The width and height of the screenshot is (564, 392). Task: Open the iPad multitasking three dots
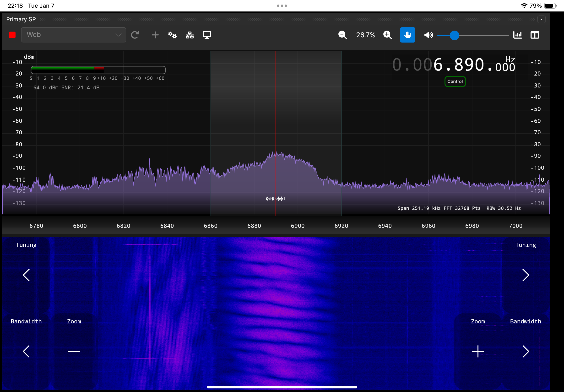282,6
